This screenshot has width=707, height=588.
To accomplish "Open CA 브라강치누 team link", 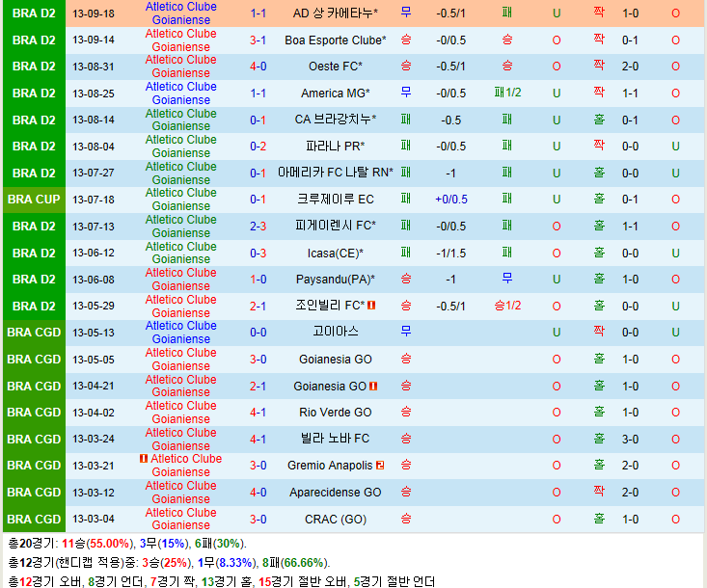I will [x=335, y=120].
